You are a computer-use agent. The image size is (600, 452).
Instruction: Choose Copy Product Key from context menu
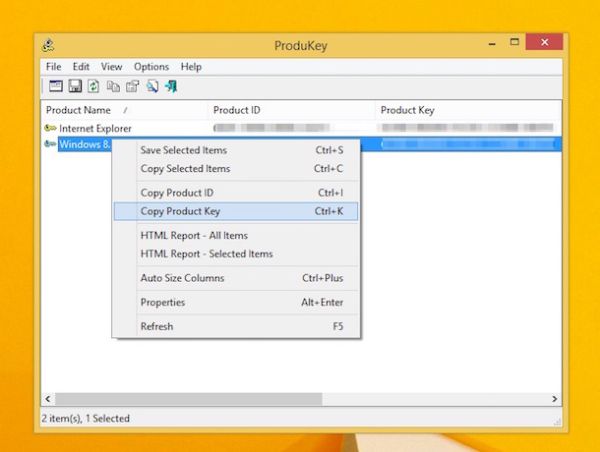click(181, 211)
